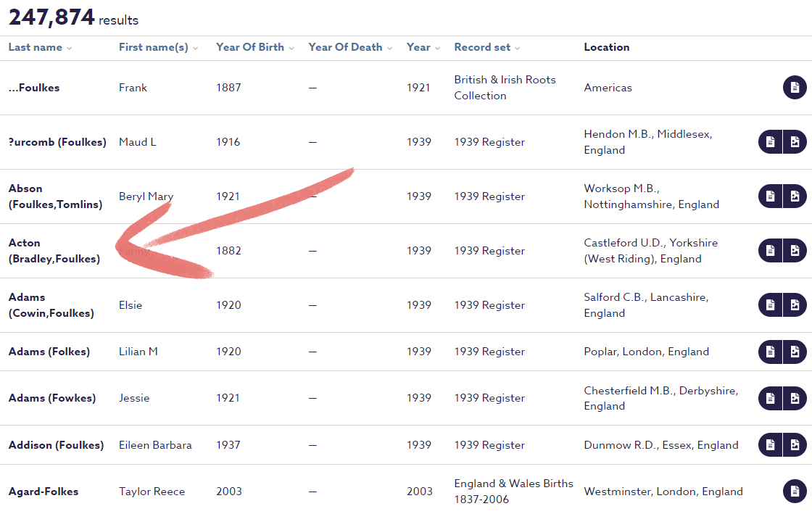The width and height of the screenshot is (812, 514).
Task: Sort by First name(s) column
Action: click(159, 47)
